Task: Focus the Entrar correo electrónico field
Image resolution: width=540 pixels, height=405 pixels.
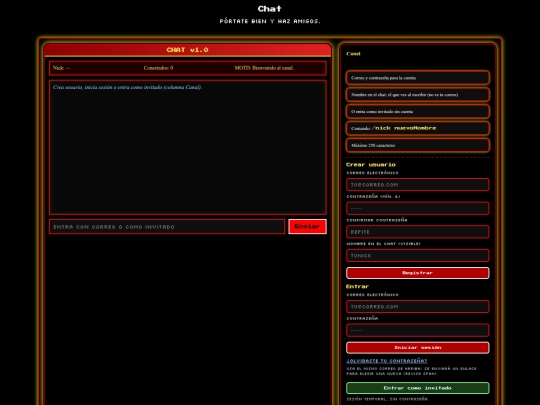Action: (x=417, y=307)
